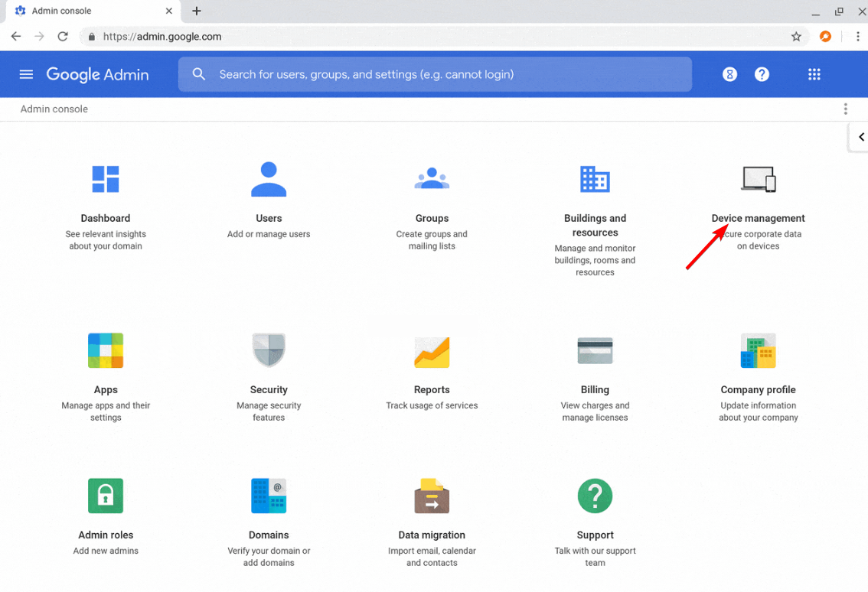The height and width of the screenshot is (592, 868).
Task: Click the Support title link
Action: (595, 535)
